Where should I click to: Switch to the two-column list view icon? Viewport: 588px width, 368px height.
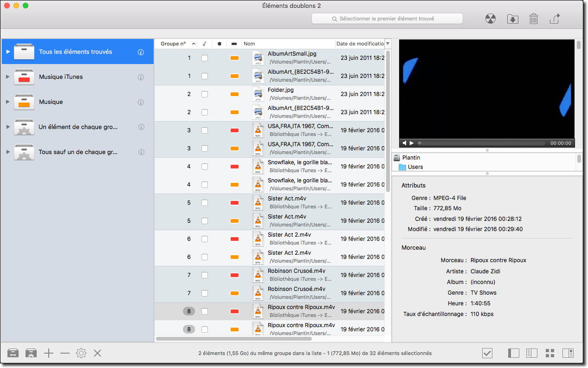coord(532,353)
